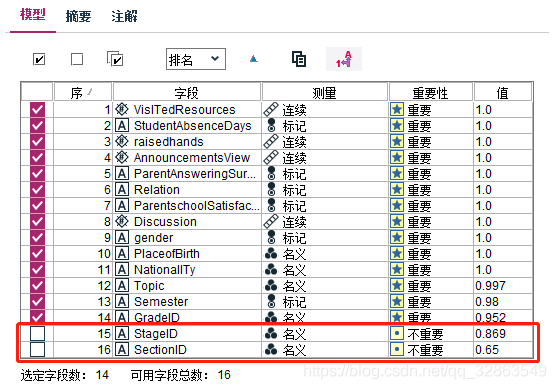Screen dimensions: 556x389
Task: Select the GradeID field name
Action: [157, 317]
